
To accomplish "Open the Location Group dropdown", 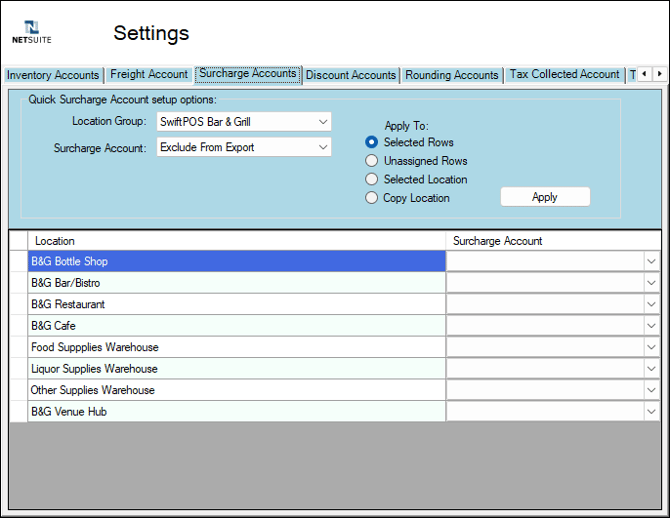I will pyautogui.click(x=244, y=122).
